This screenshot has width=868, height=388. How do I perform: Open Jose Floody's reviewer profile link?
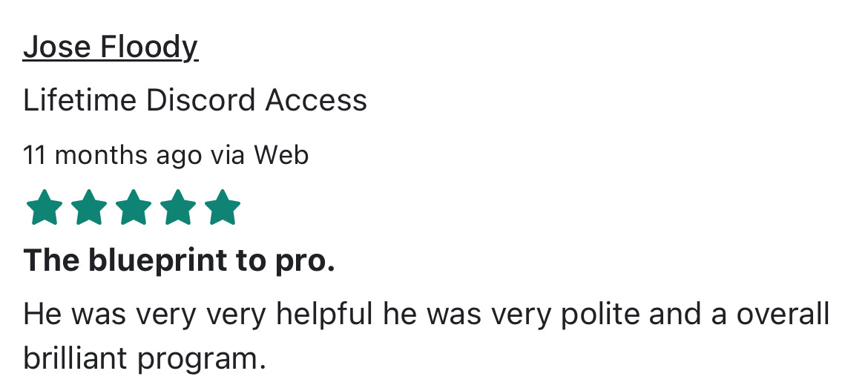pyautogui.click(x=111, y=47)
